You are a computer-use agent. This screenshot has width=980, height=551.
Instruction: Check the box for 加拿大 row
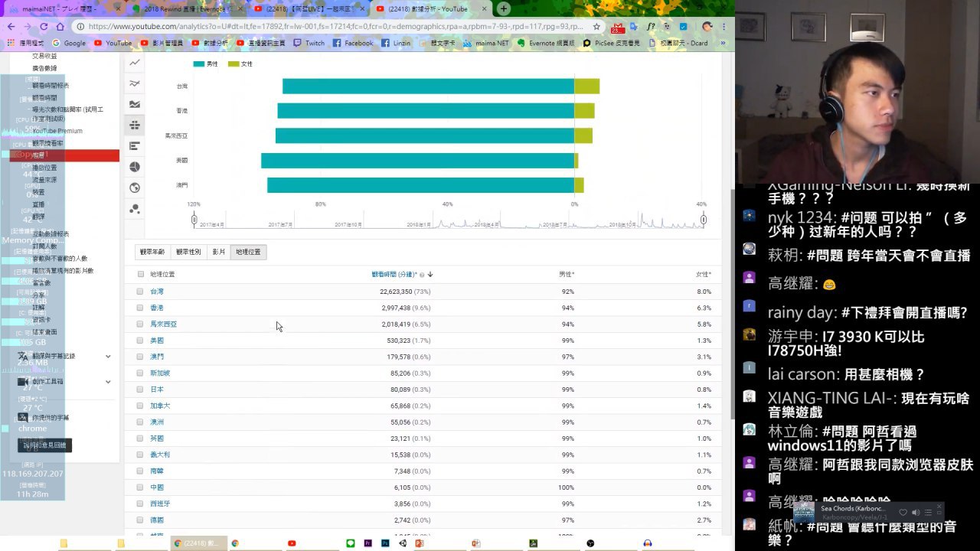[x=140, y=406]
